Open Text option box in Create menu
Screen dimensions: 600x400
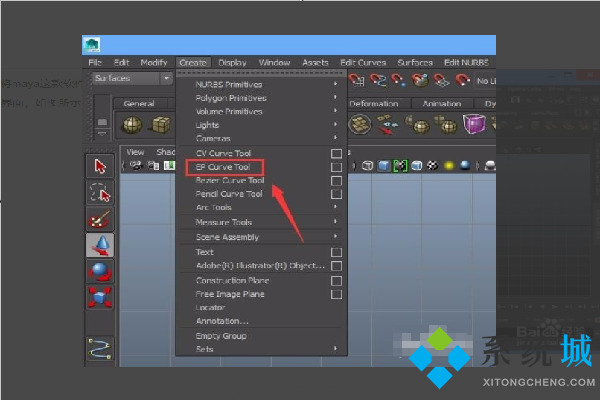[x=337, y=252]
